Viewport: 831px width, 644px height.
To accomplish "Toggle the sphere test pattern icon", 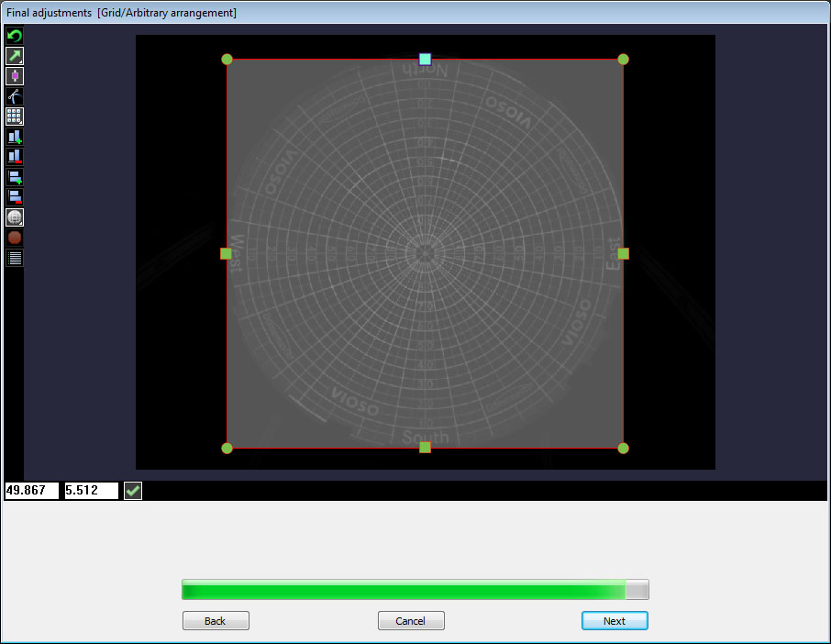I will click(15, 217).
